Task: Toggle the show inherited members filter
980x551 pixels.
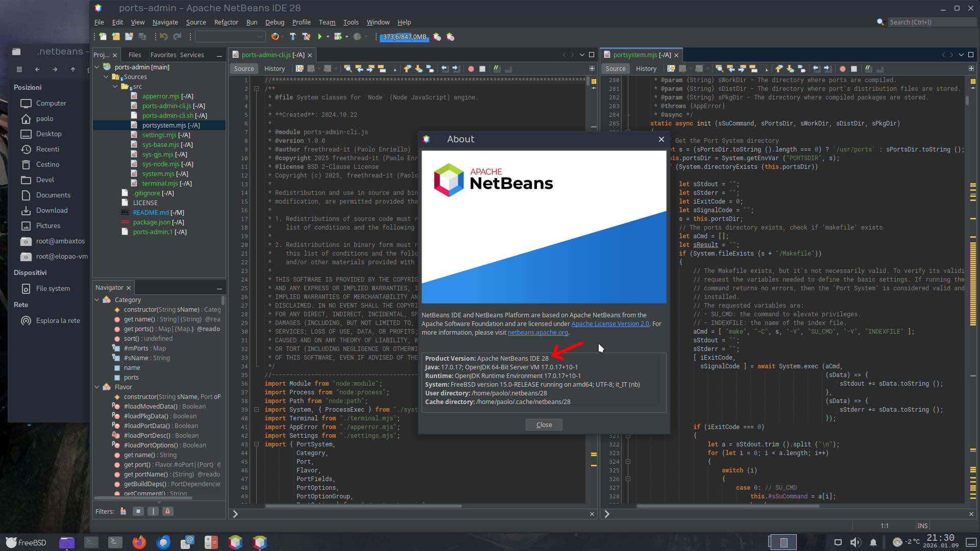Action: pyautogui.click(x=123, y=511)
